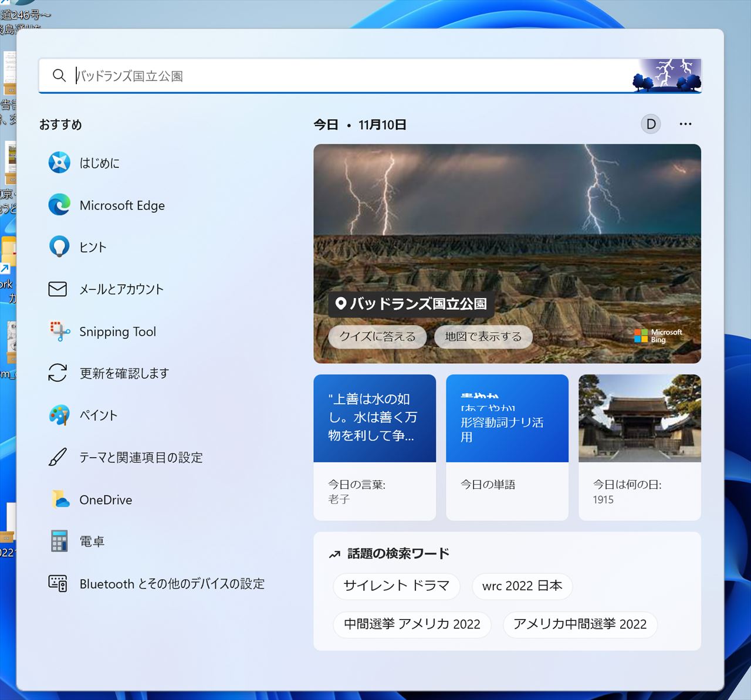Click 地図で表示する button
Screen dimensions: 751x700
tap(483, 337)
